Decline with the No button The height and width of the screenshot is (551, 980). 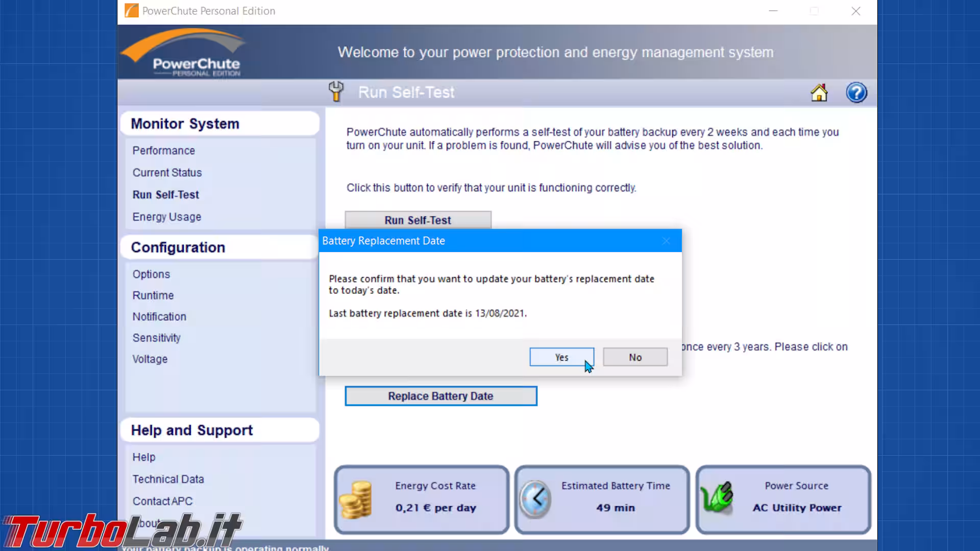tap(635, 357)
